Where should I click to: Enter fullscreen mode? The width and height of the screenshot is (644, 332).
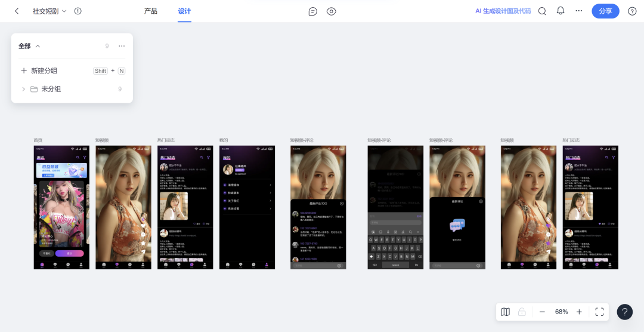coord(599,312)
